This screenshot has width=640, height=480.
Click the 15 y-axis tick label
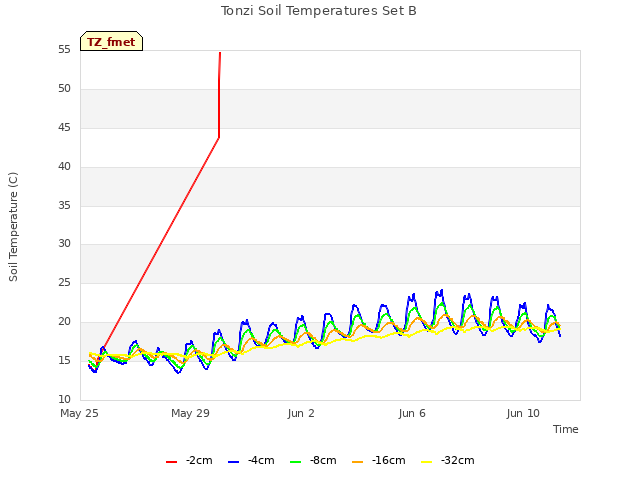click(64, 360)
